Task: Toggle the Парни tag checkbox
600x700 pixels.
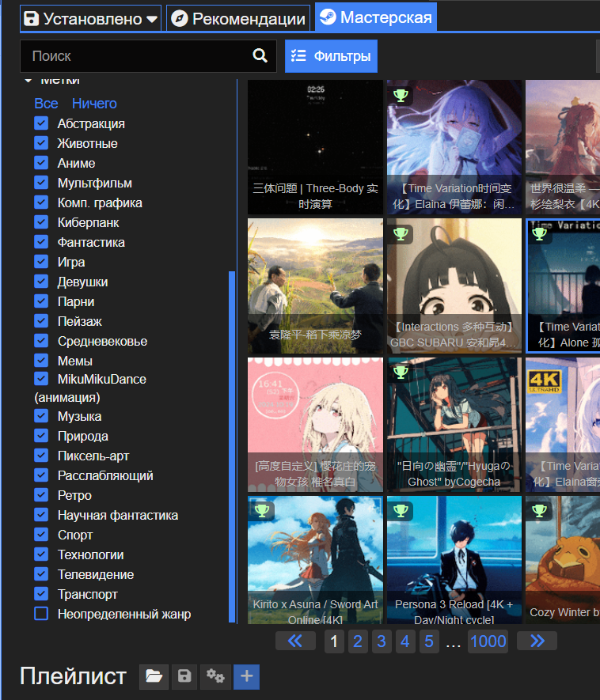Action: pyautogui.click(x=41, y=301)
